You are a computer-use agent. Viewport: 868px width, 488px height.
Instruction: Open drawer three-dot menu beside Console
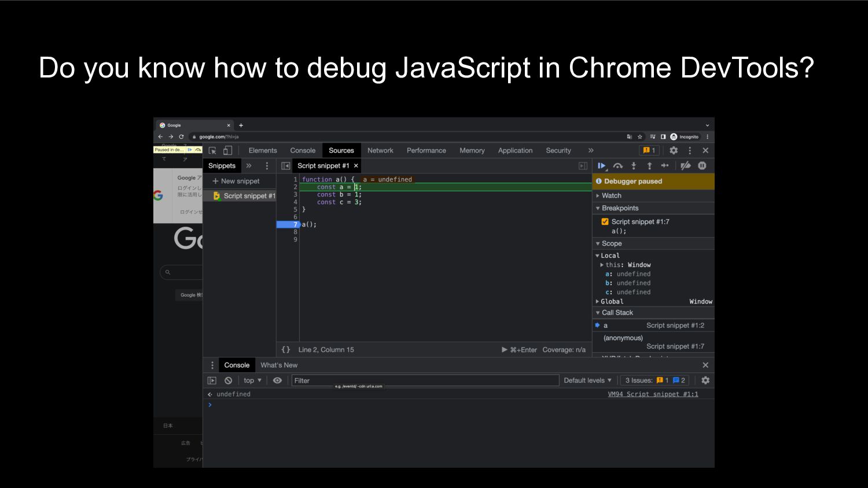(212, 365)
